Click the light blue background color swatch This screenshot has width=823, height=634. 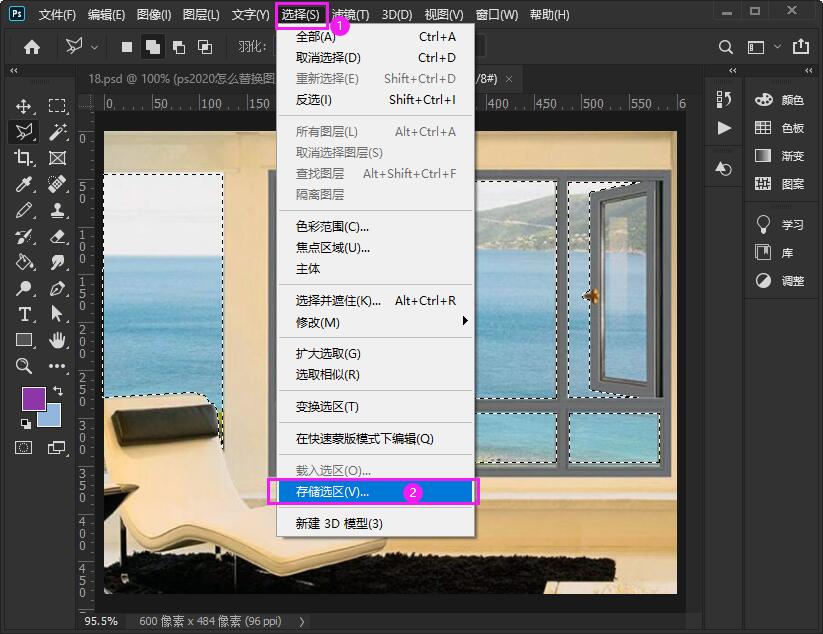pyautogui.click(x=54, y=418)
